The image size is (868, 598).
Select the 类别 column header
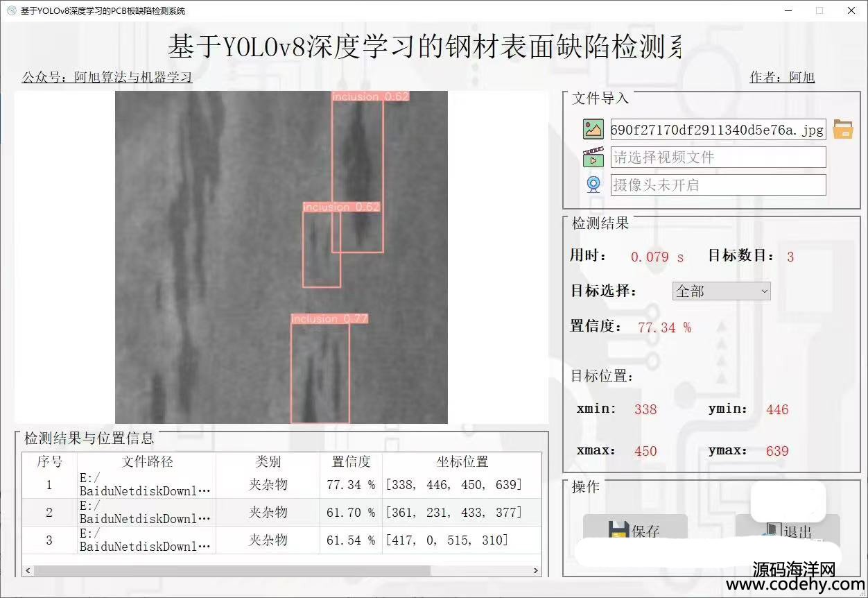pos(268,461)
